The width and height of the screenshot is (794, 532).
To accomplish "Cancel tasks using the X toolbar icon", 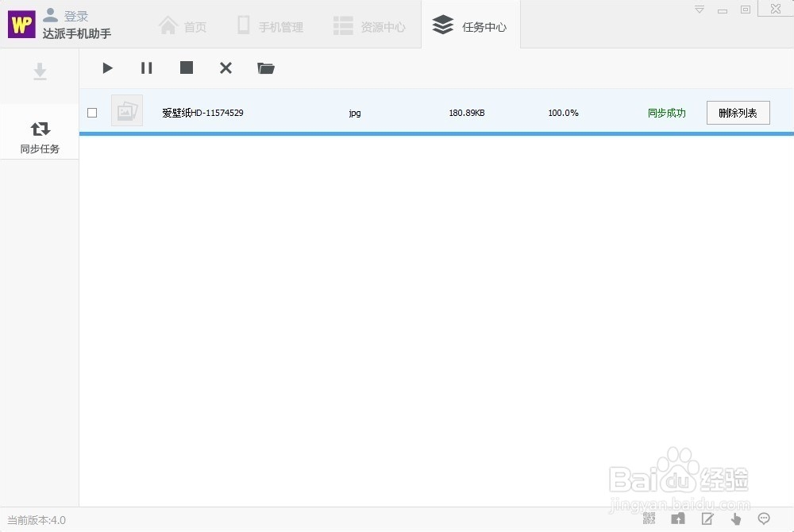I will coord(225,68).
